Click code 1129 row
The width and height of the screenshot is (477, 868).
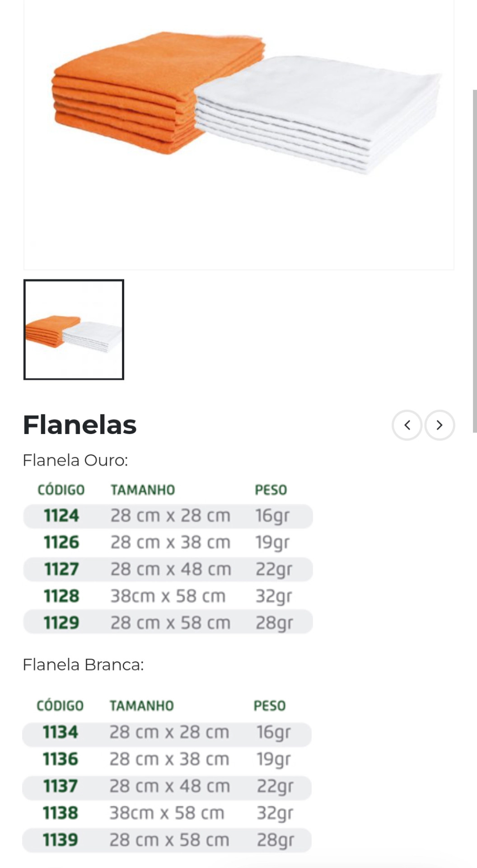[61, 623]
